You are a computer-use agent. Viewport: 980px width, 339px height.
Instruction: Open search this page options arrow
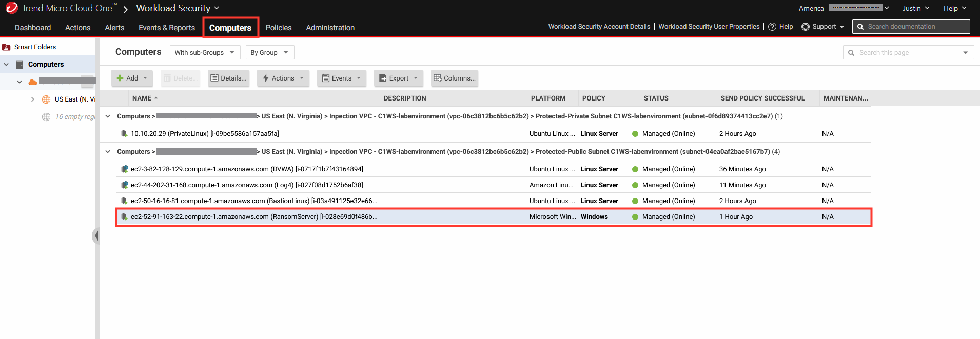point(966,53)
